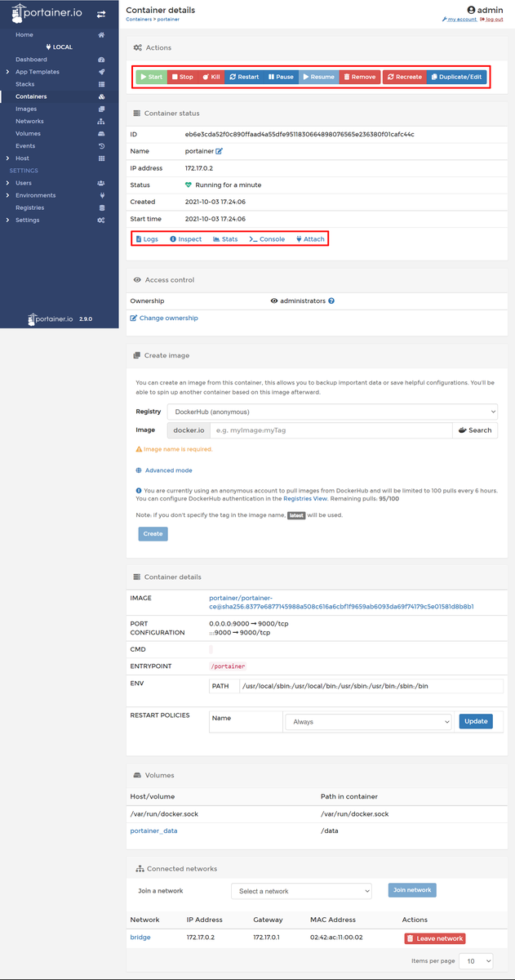Click the Environments plug icon
The height and width of the screenshot is (980, 515).
tap(101, 195)
